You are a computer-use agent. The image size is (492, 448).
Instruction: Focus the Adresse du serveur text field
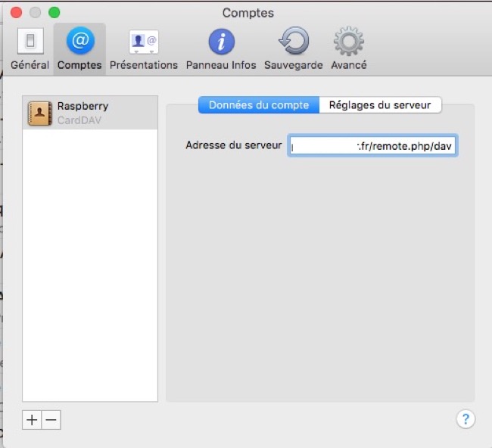pos(372,146)
